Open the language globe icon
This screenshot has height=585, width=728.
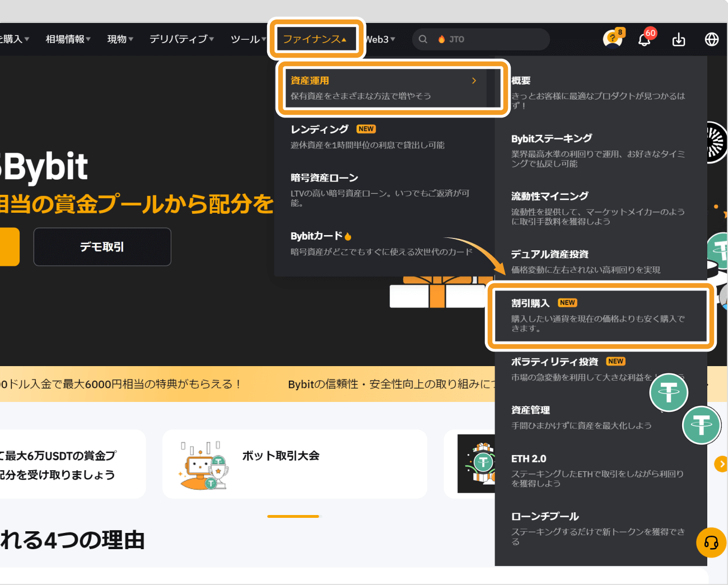[x=711, y=40]
